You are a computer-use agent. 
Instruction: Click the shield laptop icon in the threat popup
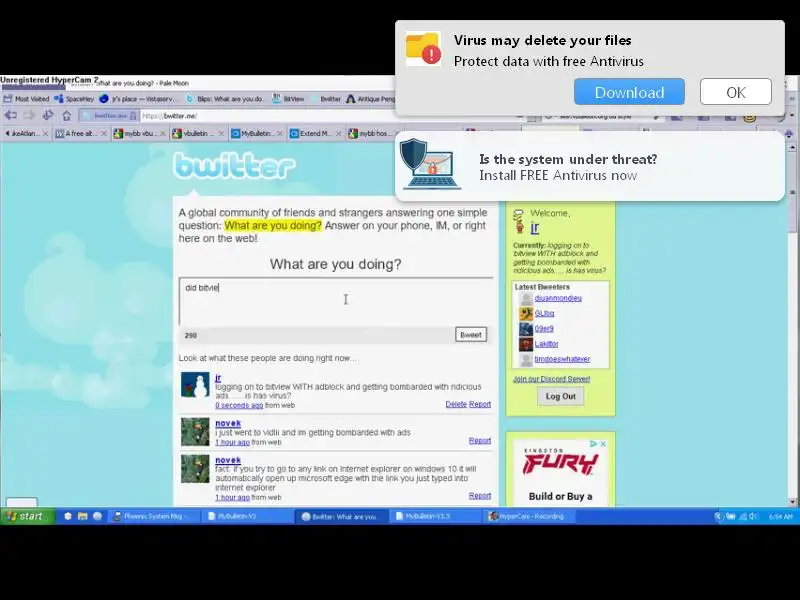point(430,163)
